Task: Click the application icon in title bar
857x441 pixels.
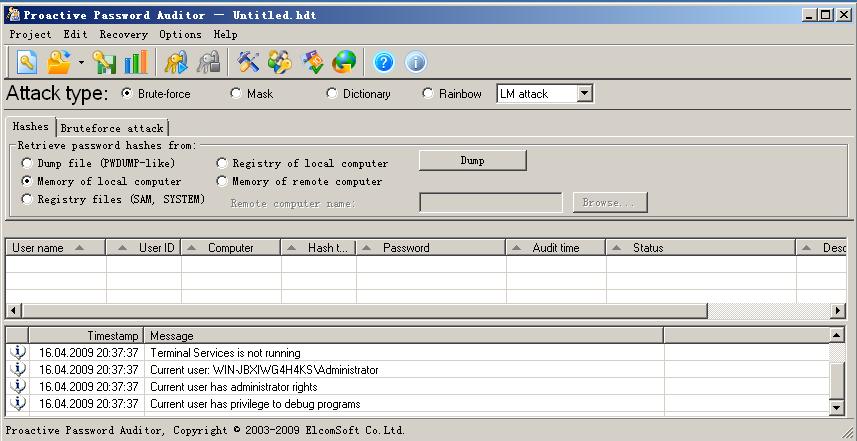Action: click(12, 15)
